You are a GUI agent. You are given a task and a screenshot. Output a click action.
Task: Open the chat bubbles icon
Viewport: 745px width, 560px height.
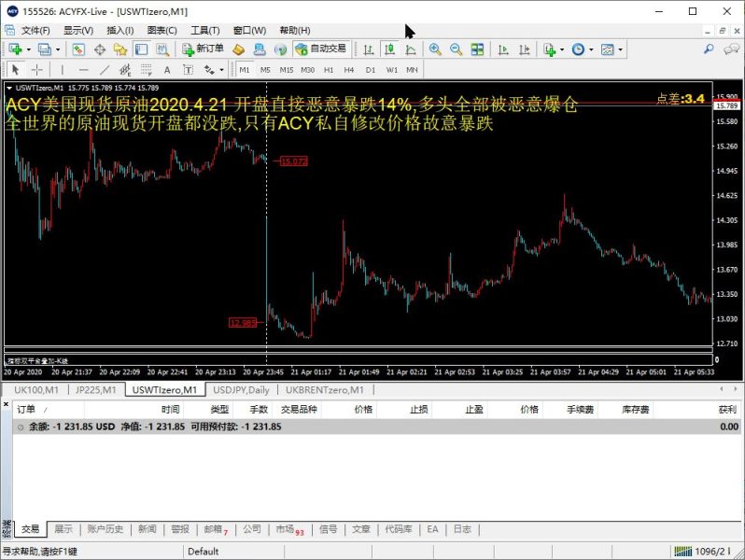coord(731,49)
